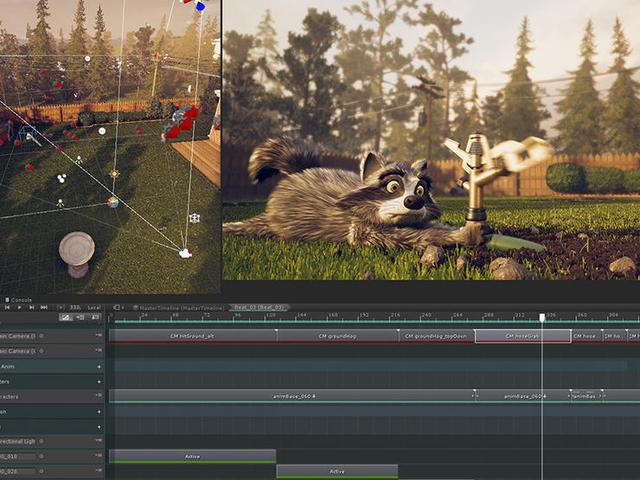Open options menu for Directional Light track

click(99, 441)
